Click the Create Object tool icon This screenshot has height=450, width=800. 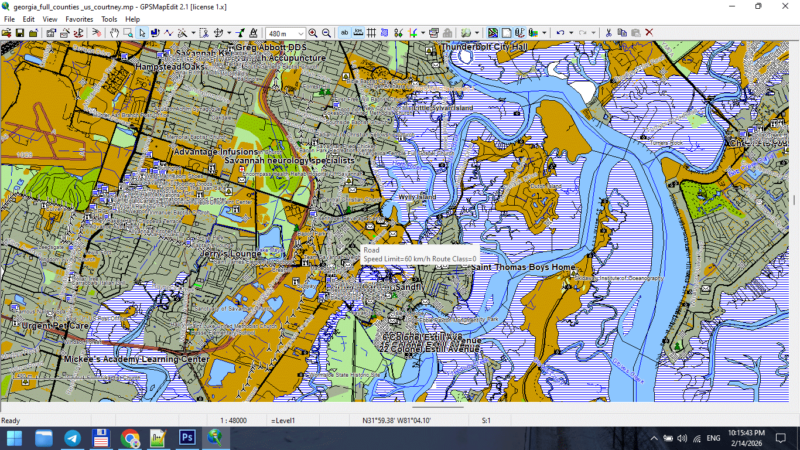(182, 33)
